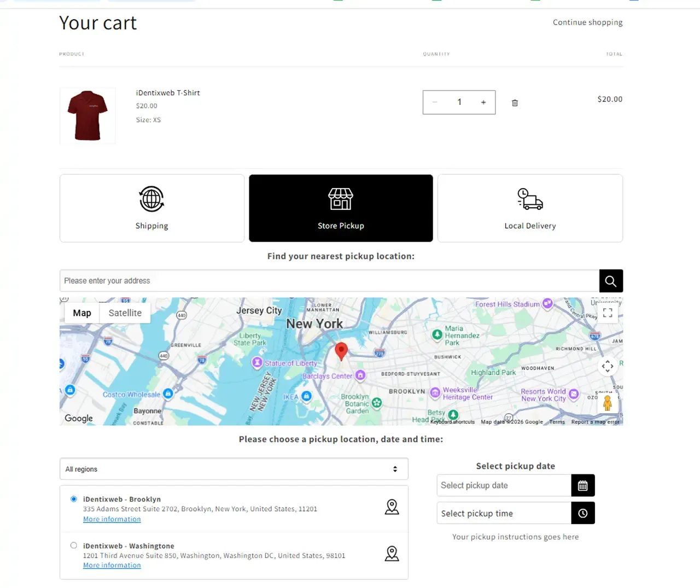The height and width of the screenshot is (588, 700).
Task: Click Resorts World New York City marker
Action: 574,394
